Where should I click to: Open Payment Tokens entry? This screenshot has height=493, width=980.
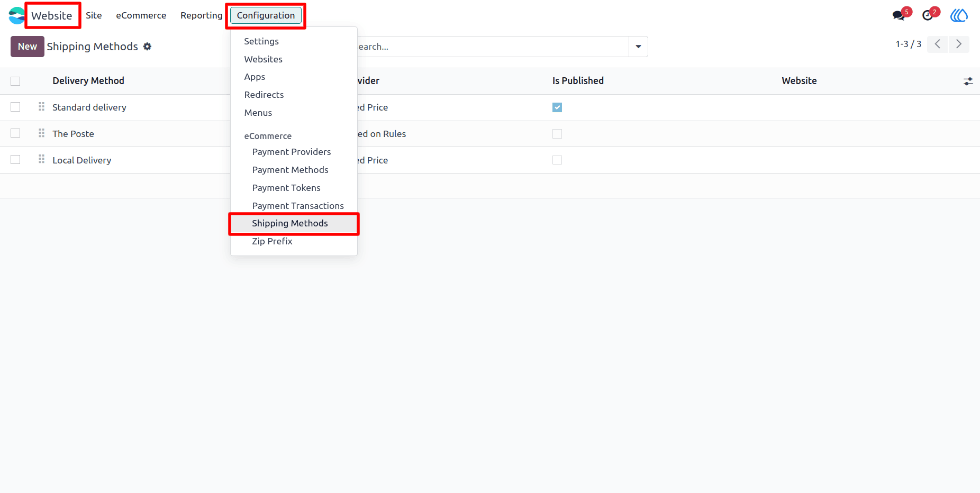tap(286, 188)
